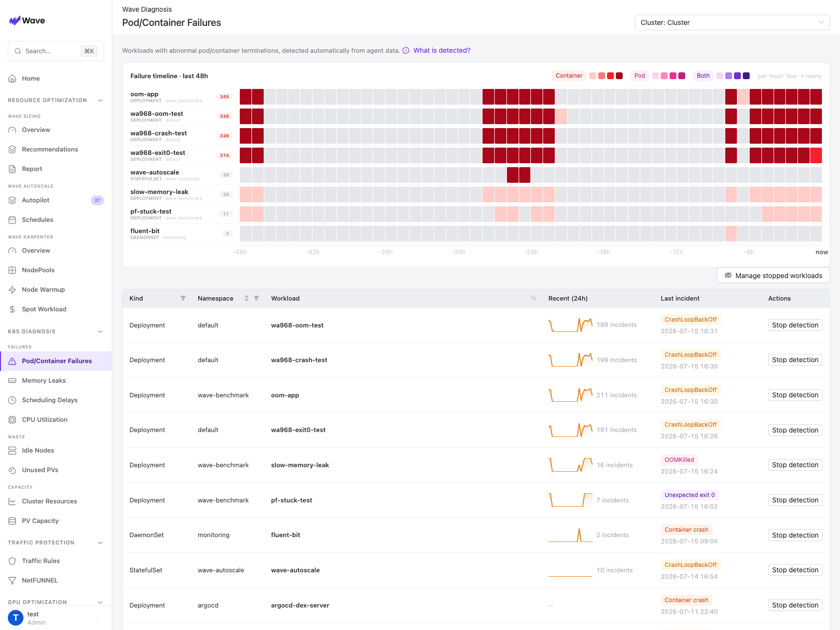Click the PV Capacity database icon

coord(12,521)
